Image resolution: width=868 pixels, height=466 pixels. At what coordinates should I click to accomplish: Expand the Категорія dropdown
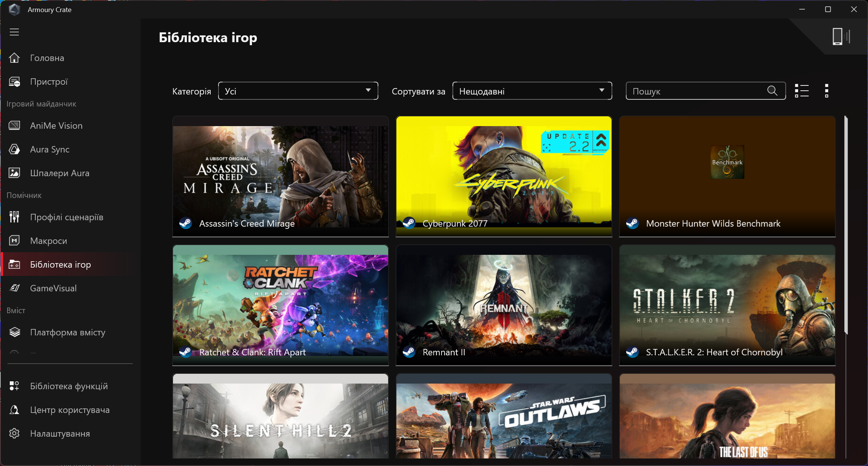[298, 91]
